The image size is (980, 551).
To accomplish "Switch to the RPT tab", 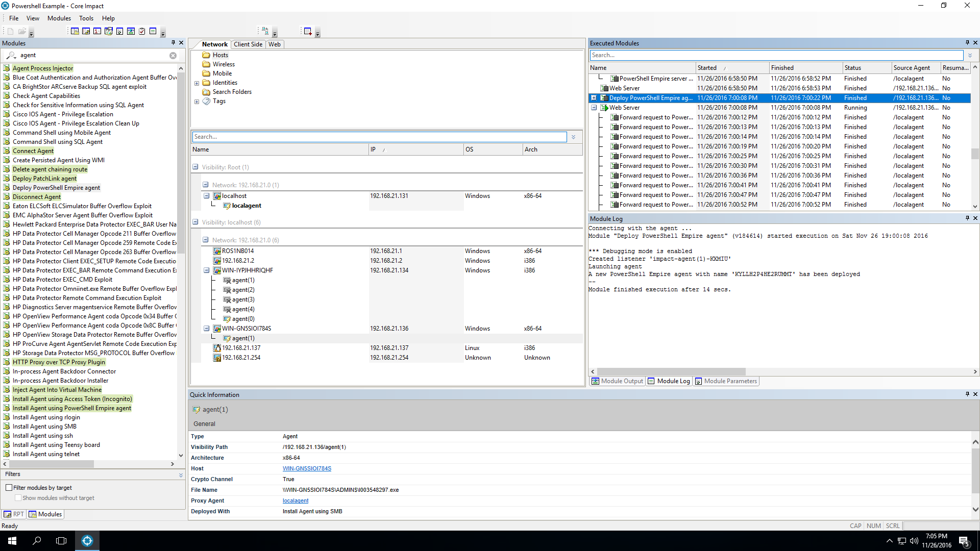I will click(x=14, y=514).
